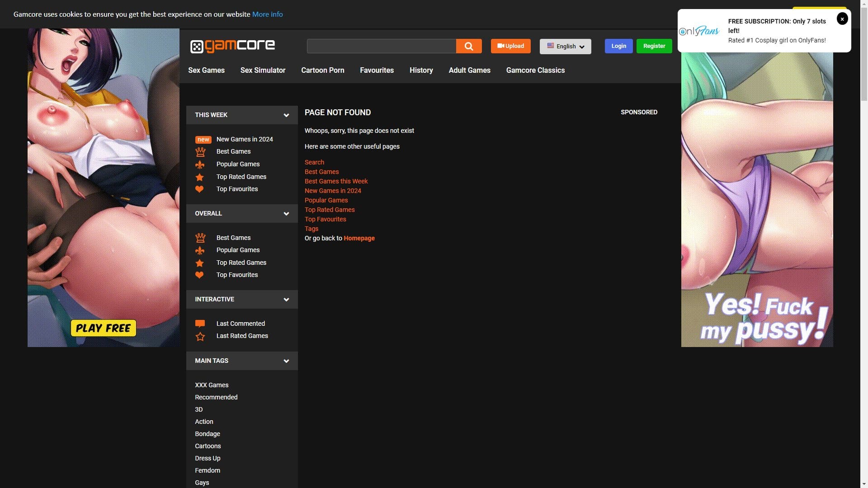868x488 pixels.
Task: Open Adult Games in the navigation bar
Action: click(x=469, y=70)
